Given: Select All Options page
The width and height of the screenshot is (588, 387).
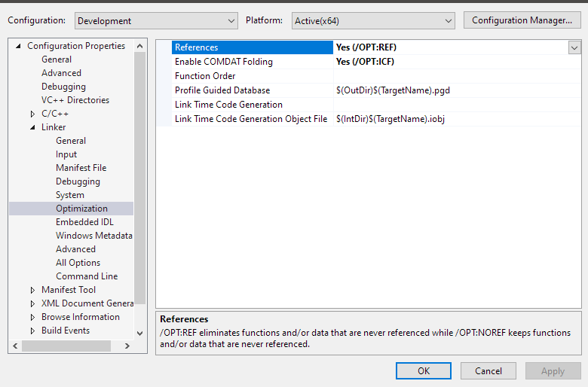Looking at the screenshot, I should coord(78,263).
